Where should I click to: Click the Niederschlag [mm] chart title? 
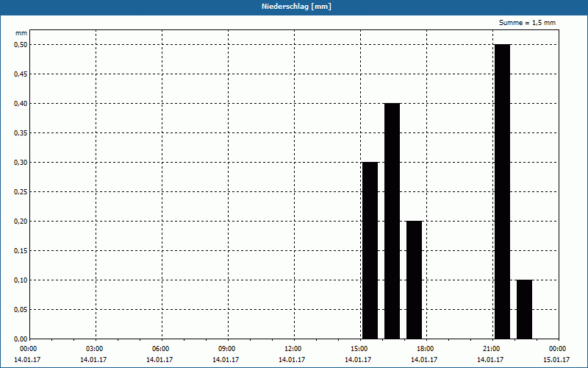pyautogui.click(x=296, y=7)
